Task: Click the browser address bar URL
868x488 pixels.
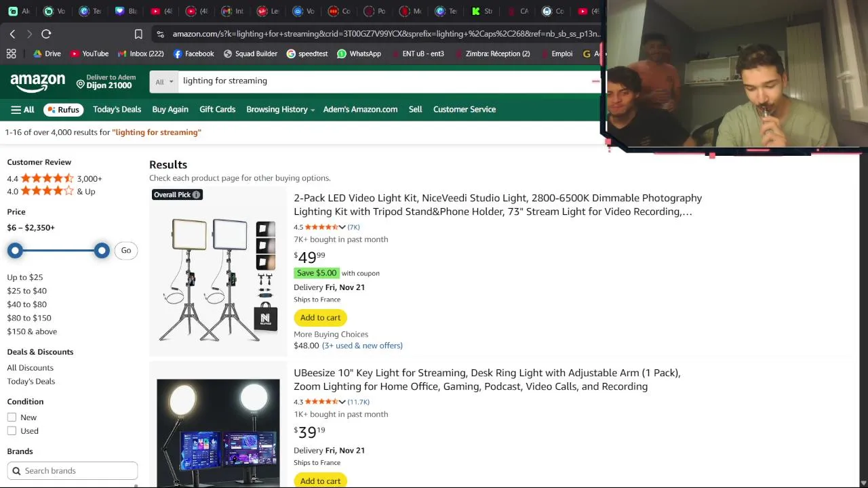Action: [x=386, y=34]
